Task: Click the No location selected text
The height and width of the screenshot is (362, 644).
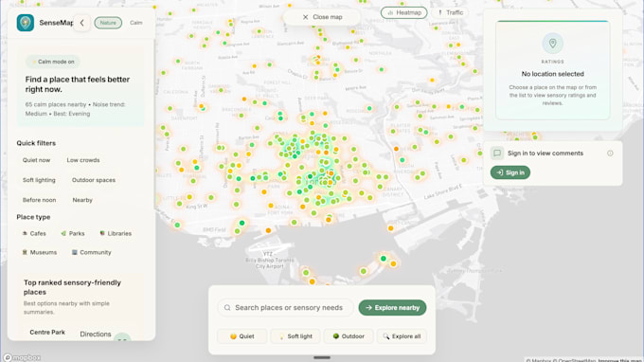Action: (x=552, y=74)
